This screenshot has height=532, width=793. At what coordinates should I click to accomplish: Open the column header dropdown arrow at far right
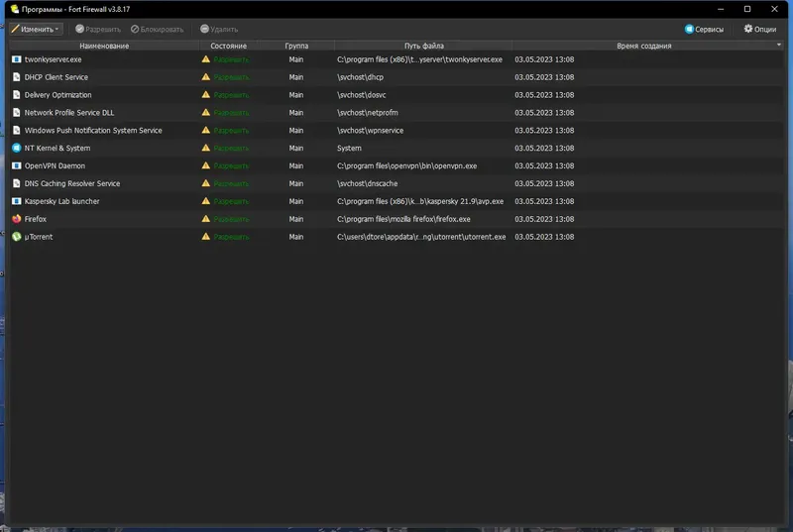click(779, 45)
